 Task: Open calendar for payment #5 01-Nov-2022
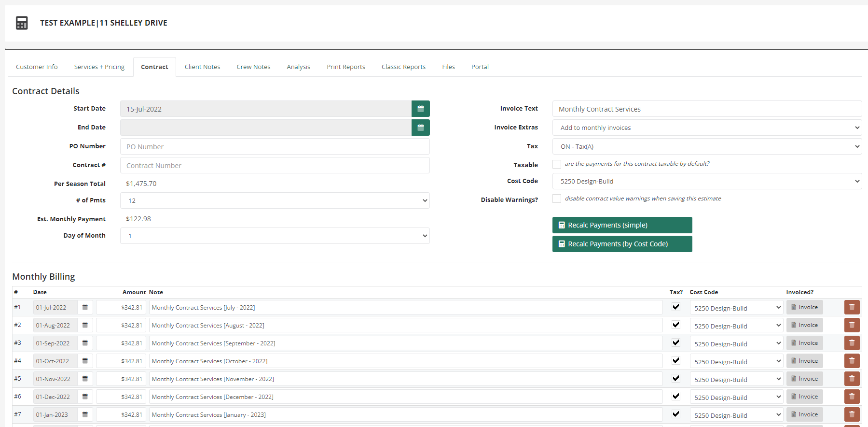[85, 379]
